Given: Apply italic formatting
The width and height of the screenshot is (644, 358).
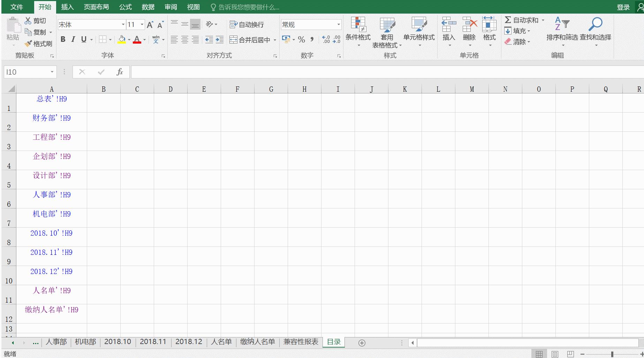Looking at the screenshot, I should pyautogui.click(x=73, y=39).
